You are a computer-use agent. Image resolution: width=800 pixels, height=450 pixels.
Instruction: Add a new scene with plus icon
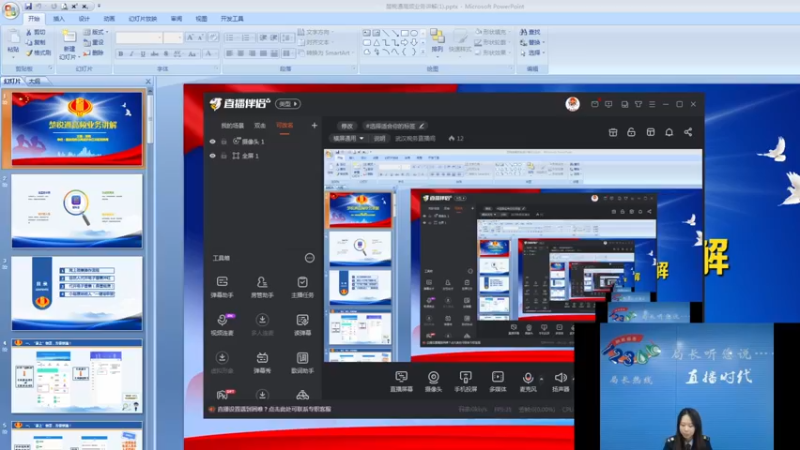point(314,125)
